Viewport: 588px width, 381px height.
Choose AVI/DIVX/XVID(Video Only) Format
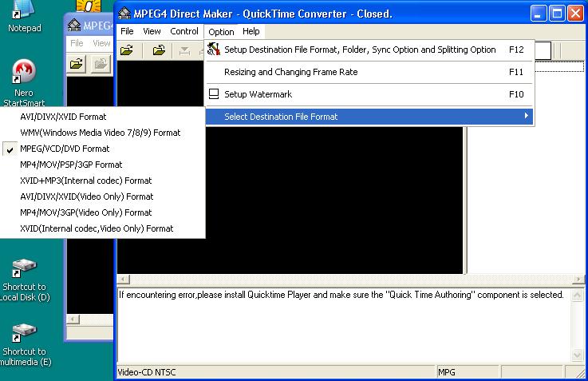pyautogui.click(x=103, y=196)
